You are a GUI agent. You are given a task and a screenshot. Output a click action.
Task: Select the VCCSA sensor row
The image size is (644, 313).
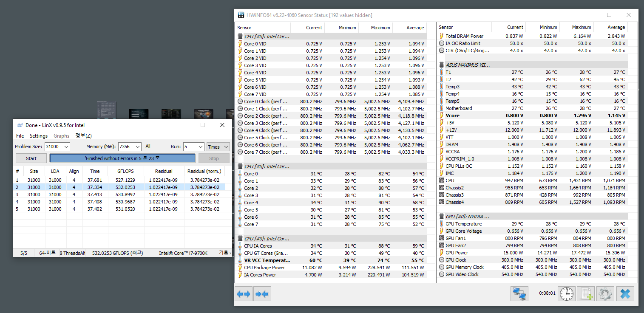[532, 152]
